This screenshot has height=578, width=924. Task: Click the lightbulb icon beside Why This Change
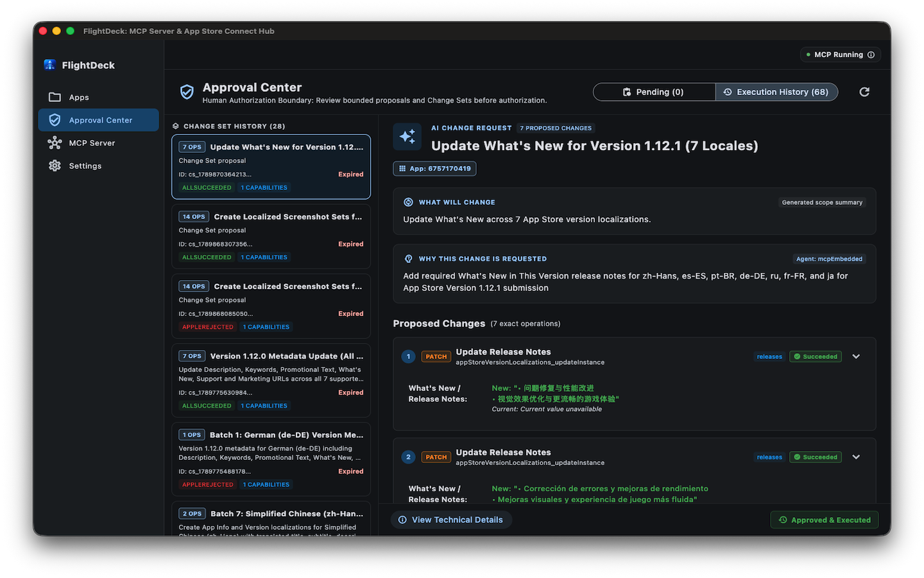pyautogui.click(x=408, y=259)
